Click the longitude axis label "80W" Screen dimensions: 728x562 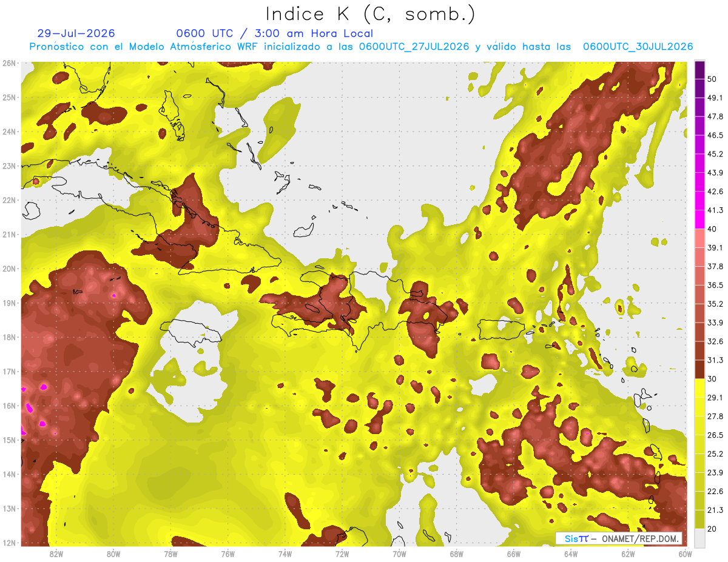pyautogui.click(x=113, y=554)
